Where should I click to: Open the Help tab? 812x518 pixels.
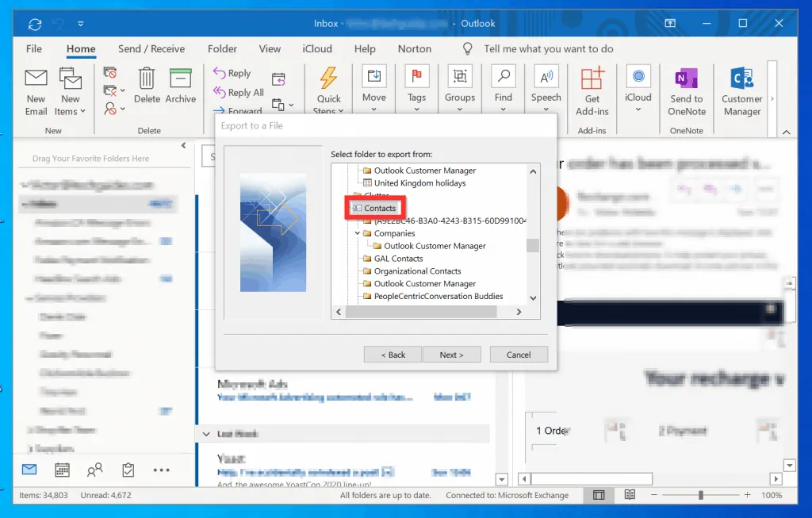[365, 48]
